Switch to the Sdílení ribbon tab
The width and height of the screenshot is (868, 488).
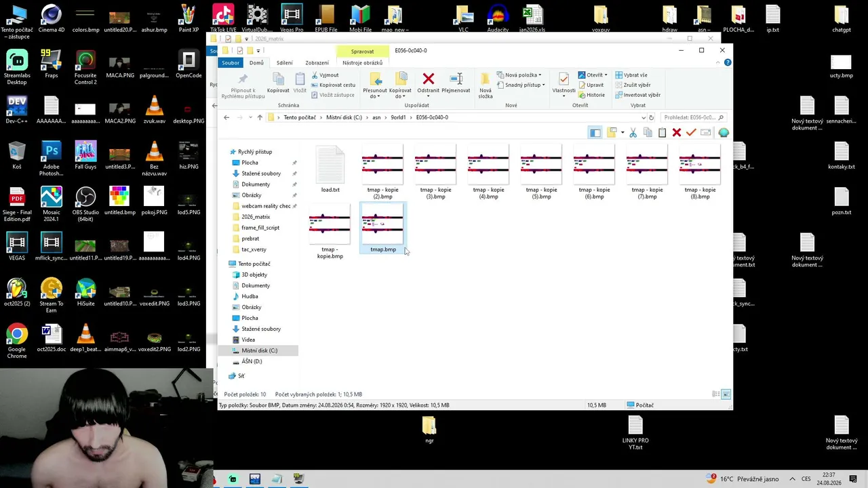[x=284, y=62]
